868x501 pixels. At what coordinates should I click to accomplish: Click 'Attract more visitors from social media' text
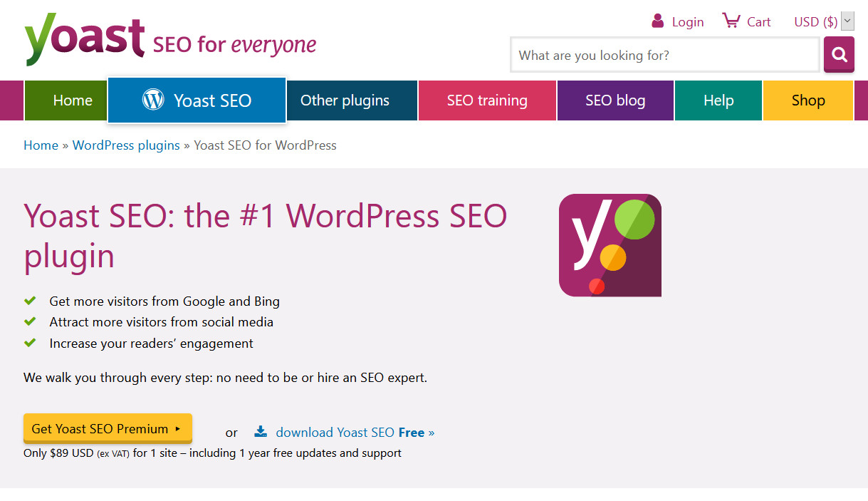[x=161, y=322]
